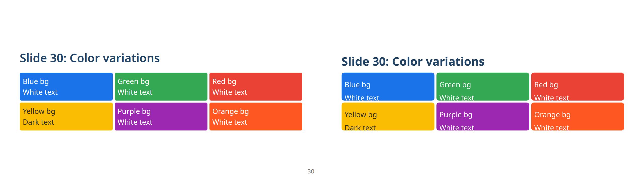
Task: Select the Orange bg box on left slide
Action: (x=256, y=116)
